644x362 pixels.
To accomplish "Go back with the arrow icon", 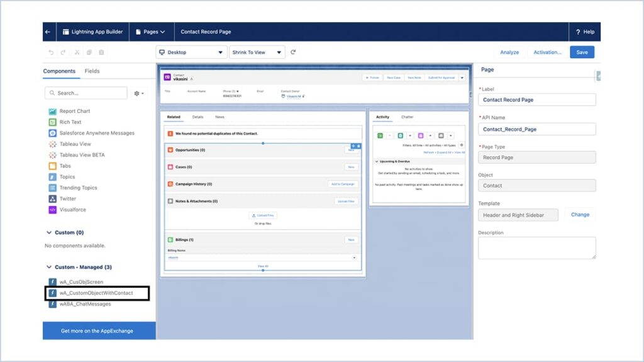I will tap(48, 31).
